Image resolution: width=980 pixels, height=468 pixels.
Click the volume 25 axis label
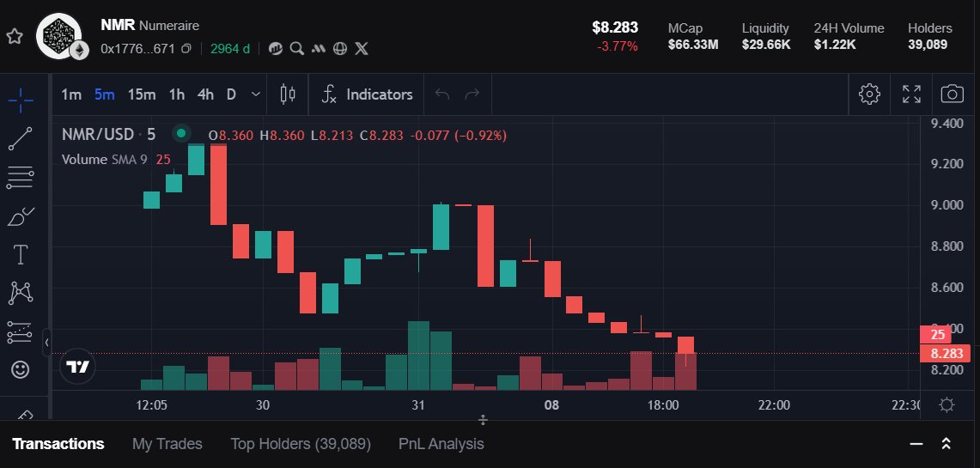click(x=936, y=335)
